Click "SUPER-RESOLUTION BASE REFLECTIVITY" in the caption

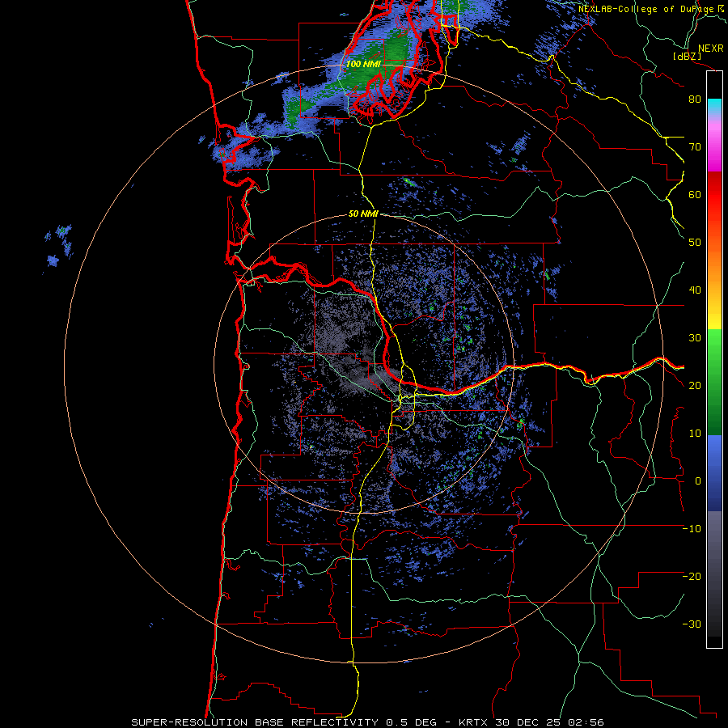tap(255, 722)
